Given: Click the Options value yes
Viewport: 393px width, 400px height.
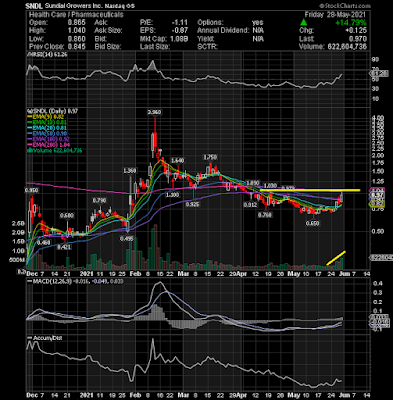Looking at the screenshot, I should click(258, 23).
